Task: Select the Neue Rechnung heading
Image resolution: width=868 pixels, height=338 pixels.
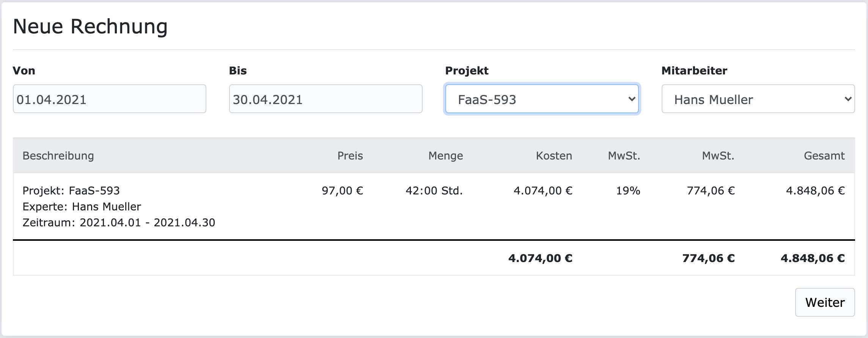Action: [x=90, y=26]
